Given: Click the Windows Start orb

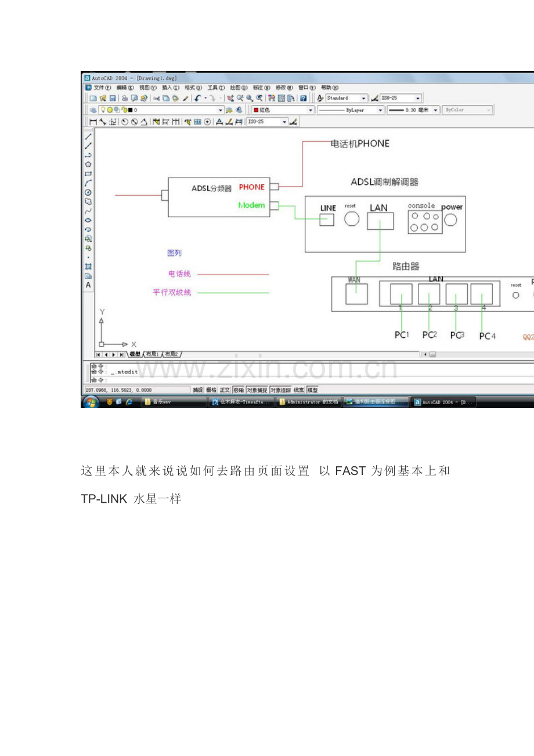Looking at the screenshot, I should (x=91, y=402).
